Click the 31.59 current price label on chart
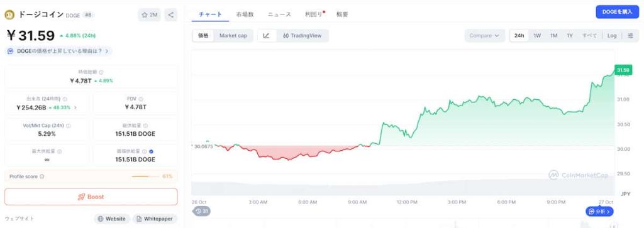 pyautogui.click(x=623, y=70)
